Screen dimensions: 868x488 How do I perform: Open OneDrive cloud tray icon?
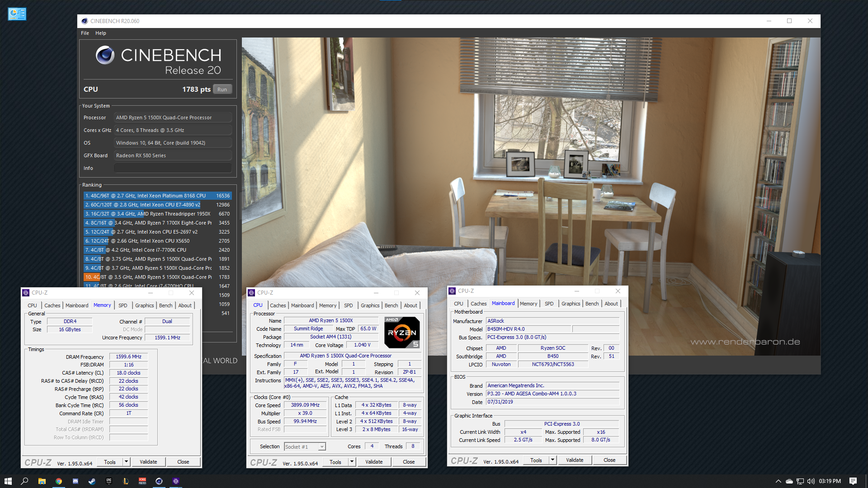tap(789, 481)
